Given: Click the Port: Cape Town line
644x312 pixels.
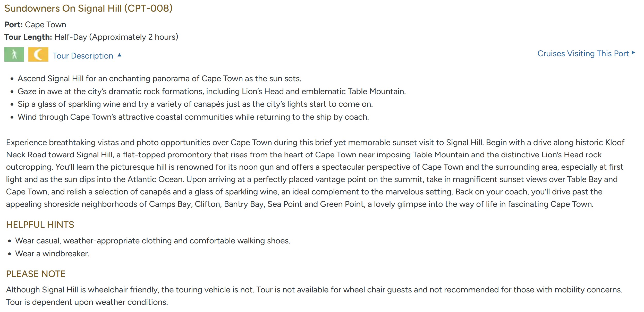Looking at the screenshot, I should 35,24.
